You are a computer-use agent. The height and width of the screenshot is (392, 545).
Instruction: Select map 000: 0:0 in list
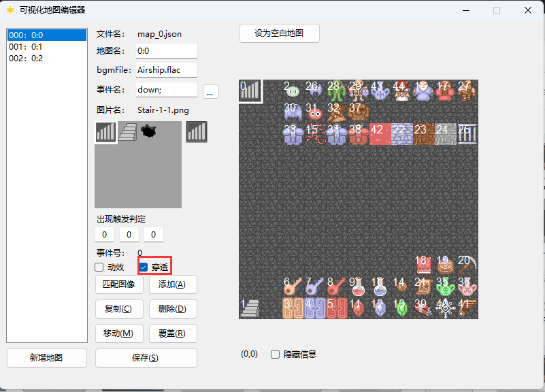pyautogui.click(x=47, y=35)
